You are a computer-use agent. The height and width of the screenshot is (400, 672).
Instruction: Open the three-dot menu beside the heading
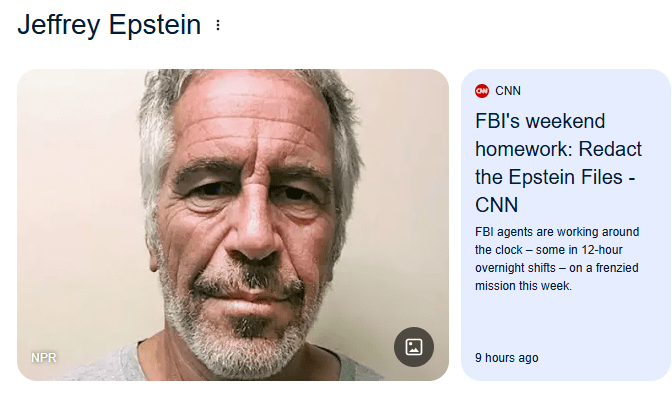coord(218,25)
